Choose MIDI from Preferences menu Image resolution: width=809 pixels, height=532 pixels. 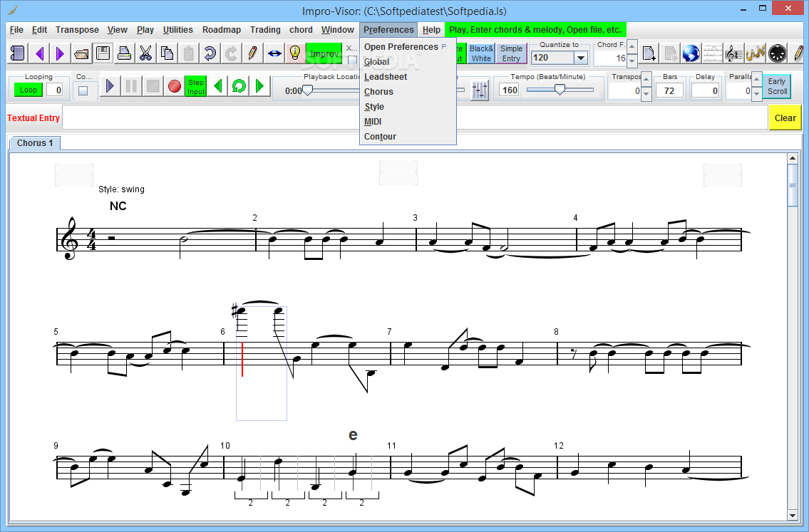click(x=408, y=122)
